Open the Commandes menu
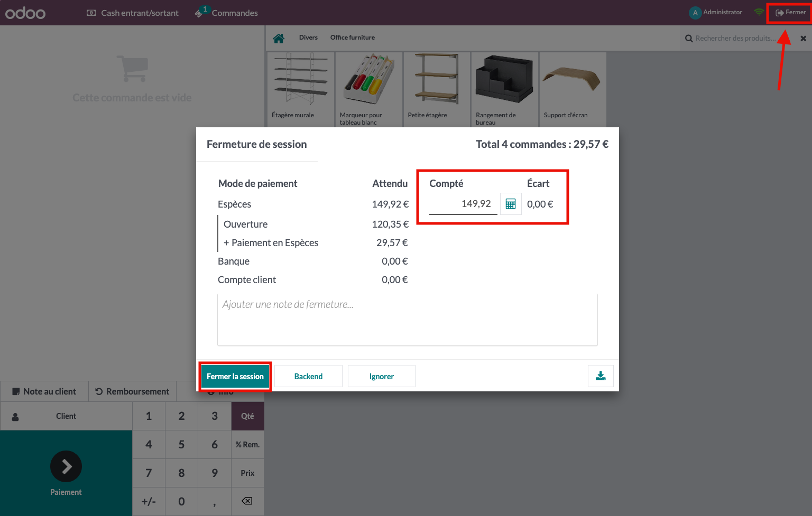 click(x=227, y=13)
